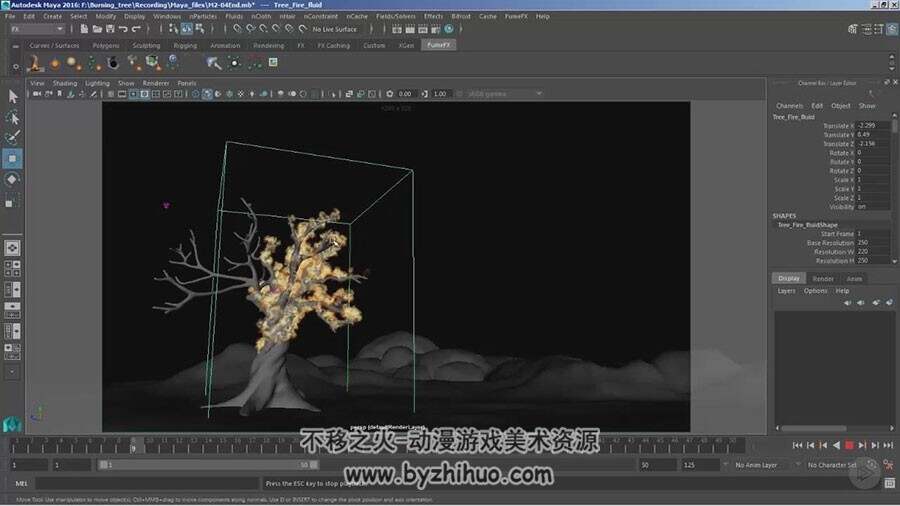Switch to the FX Caching shelf tab
The image size is (900, 506).
point(333,45)
